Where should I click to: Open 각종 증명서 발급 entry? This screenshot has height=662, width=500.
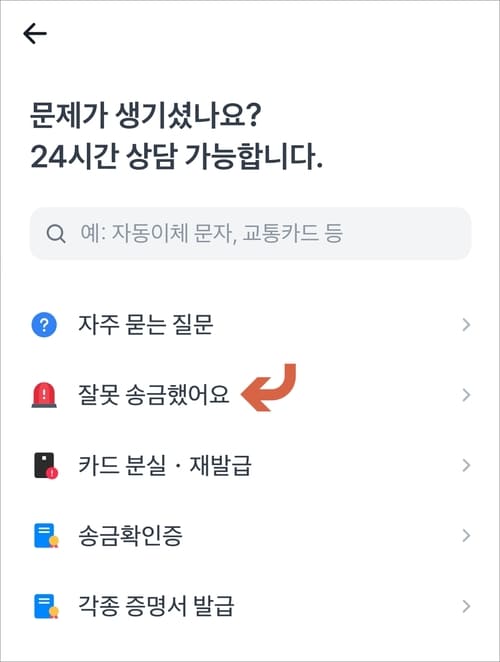[250, 606]
